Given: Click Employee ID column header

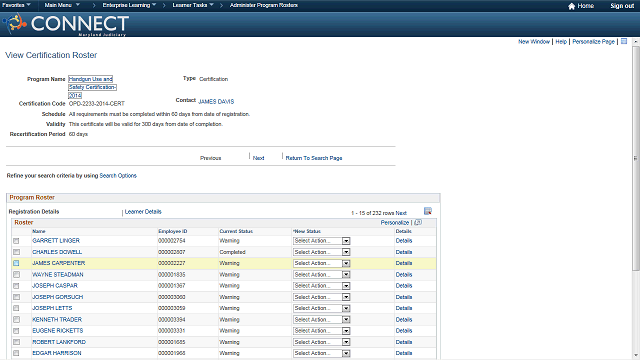Looking at the screenshot, I should click(x=173, y=231).
